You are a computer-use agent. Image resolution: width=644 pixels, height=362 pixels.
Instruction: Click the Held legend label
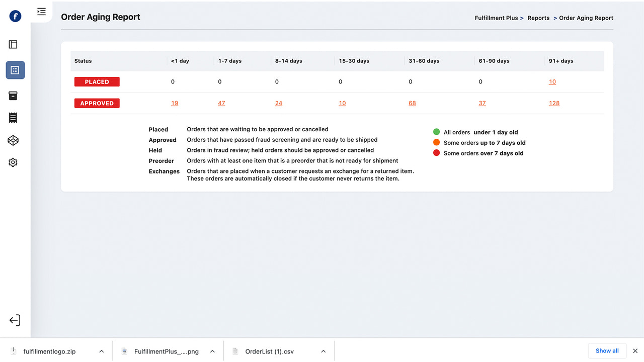pyautogui.click(x=155, y=150)
